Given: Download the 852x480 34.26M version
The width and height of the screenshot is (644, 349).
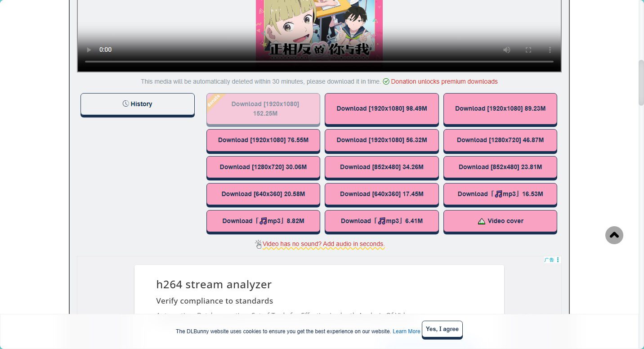Looking at the screenshot, I should [381, 167].
